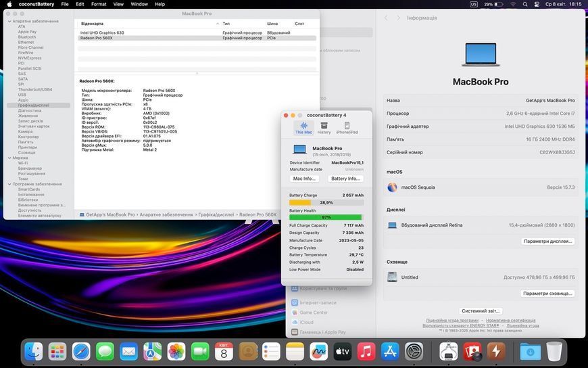588x368 pixels.
Task: Open Contacts from the Dock
Action: click(x=248, y=352)
